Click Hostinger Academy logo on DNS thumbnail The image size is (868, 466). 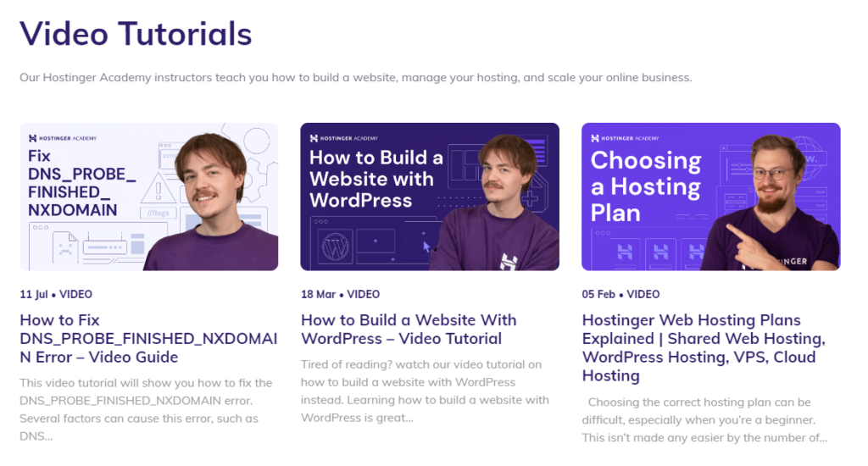coord(63,138)
